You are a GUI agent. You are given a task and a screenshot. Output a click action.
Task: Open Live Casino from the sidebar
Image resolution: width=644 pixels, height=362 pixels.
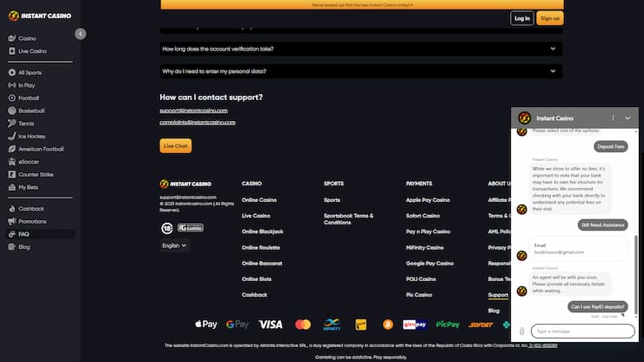pos(32,51)
